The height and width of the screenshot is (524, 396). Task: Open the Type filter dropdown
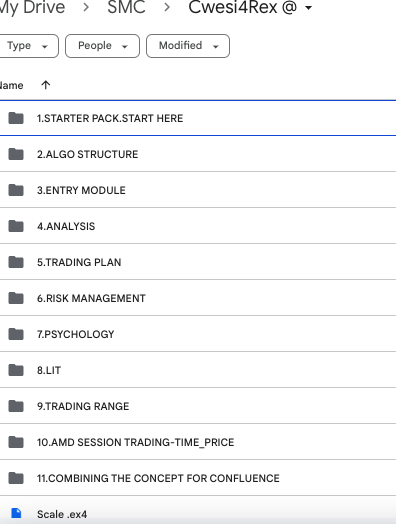pos(29,46)
